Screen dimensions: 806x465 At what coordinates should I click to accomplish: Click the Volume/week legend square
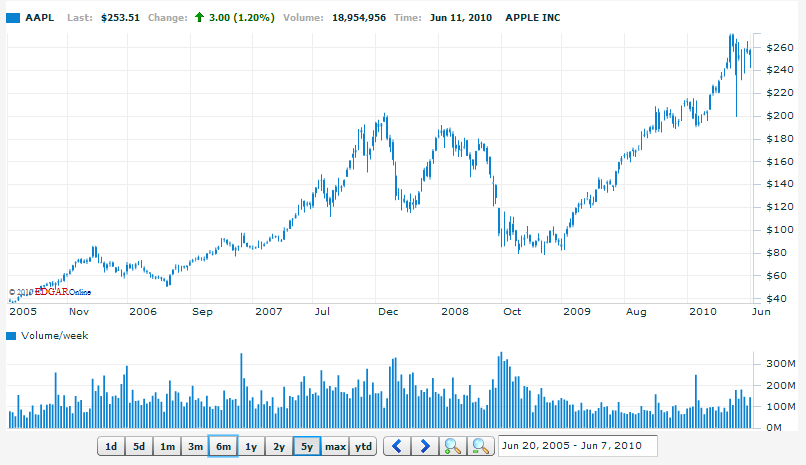pos(12,336)
